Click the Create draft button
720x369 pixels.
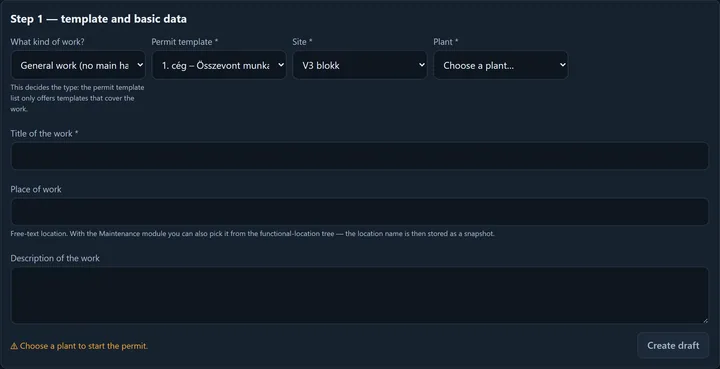[673, 346]
